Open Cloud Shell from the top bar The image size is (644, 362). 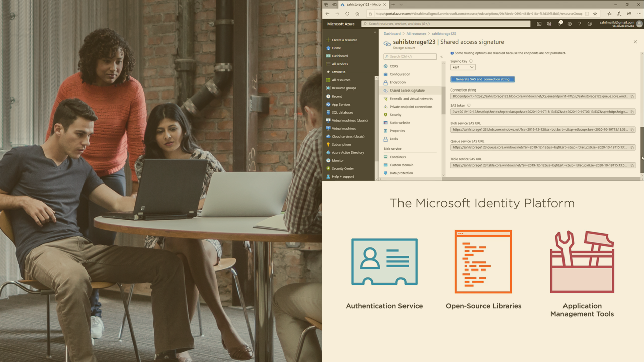click(x=539, y=23)
